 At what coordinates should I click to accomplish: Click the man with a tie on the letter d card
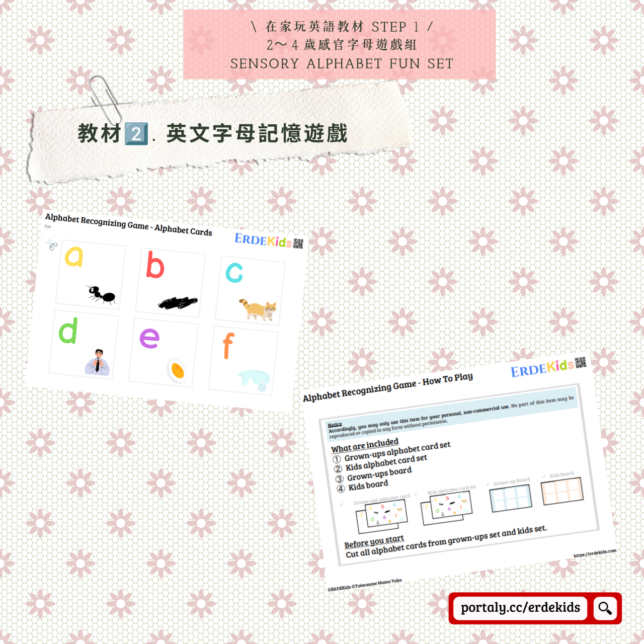click(98, 362)
